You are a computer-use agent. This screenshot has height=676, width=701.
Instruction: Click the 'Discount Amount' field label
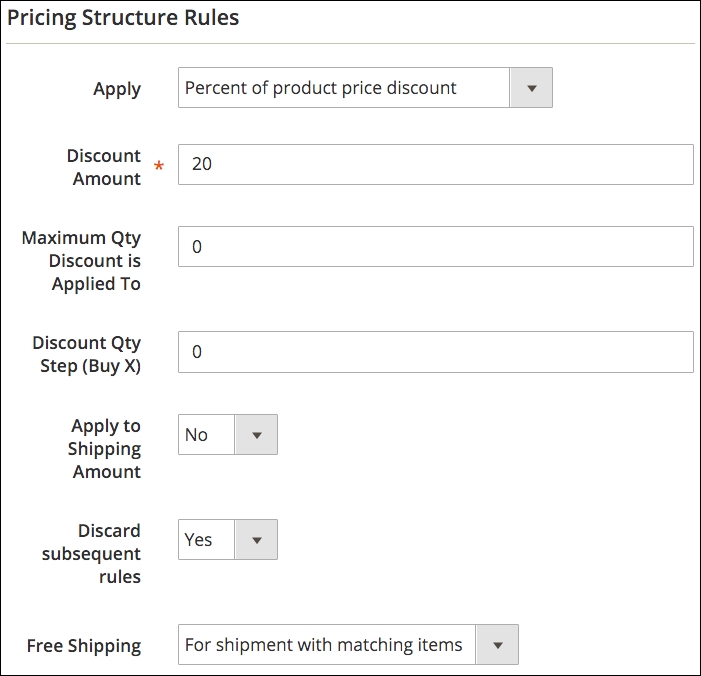click(x=104, y=167)
